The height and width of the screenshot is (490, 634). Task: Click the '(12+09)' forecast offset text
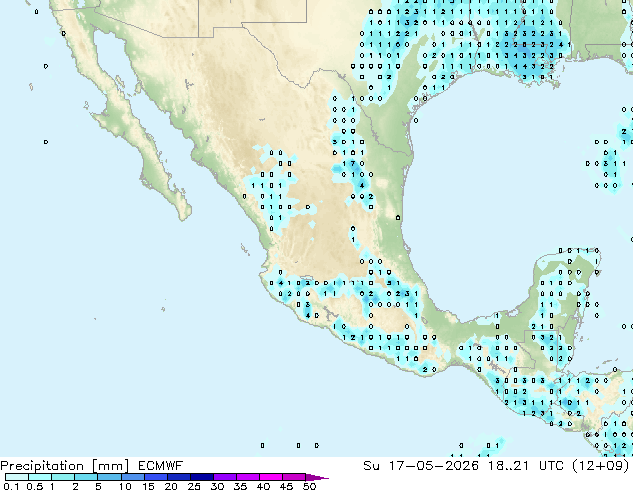pos(601,466)
